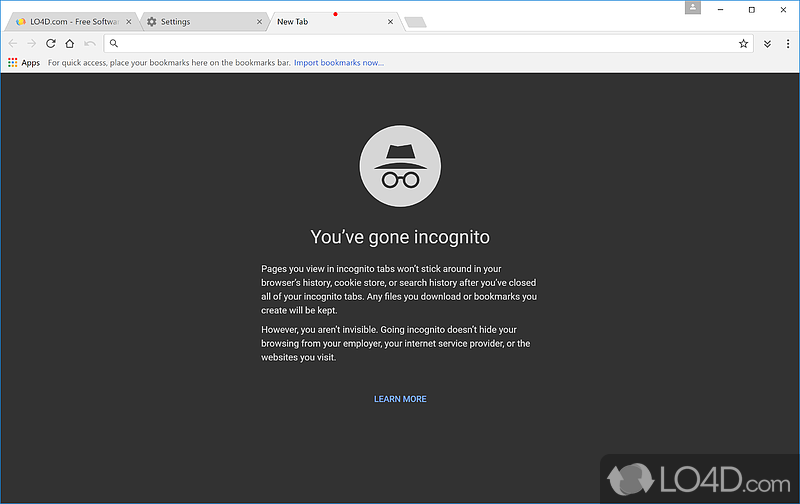Click the user profile icon in title bar
Image resolution: width=800 pixels, height=504 pixels.
(x=693, y=8)
